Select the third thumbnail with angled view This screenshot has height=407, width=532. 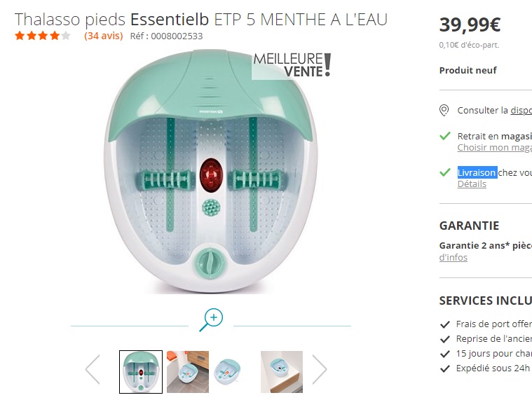click(x=233, y=371)
